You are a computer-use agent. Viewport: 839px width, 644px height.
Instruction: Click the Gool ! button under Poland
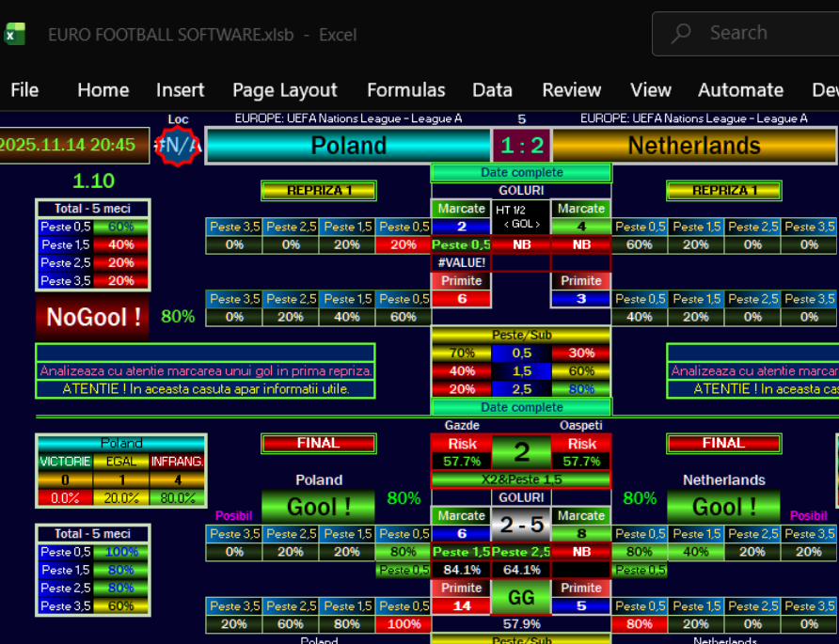(319, 507)
